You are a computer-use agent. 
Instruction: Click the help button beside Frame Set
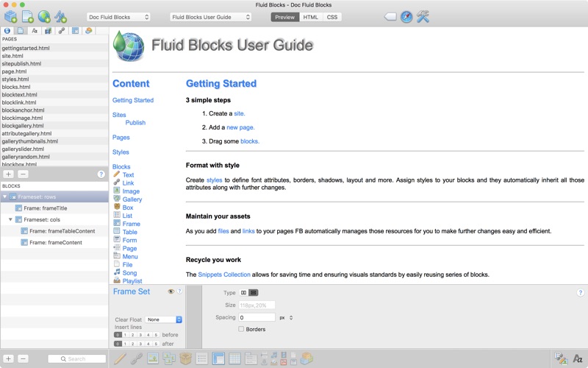[179, 291]
